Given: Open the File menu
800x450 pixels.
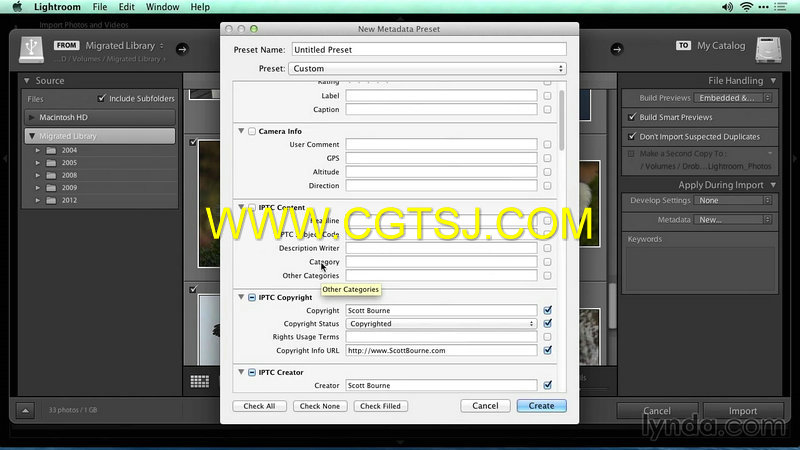Looking at the screenshot, I should (99, 7).
